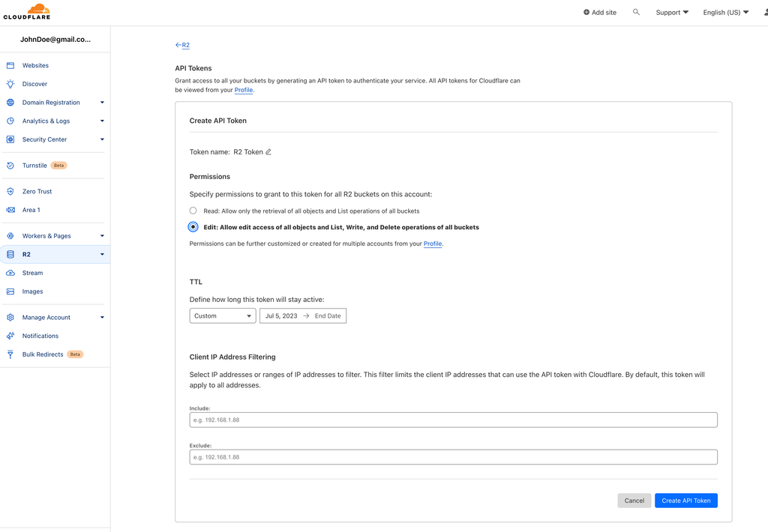Select the Edit permission option
768x532 pixels.
pos(193,226)
